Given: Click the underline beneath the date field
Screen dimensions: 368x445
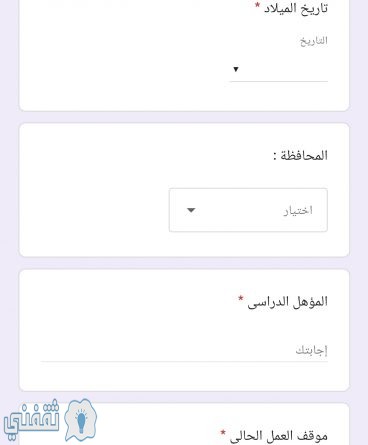Looking at the screenshot, I should [279, 81].
